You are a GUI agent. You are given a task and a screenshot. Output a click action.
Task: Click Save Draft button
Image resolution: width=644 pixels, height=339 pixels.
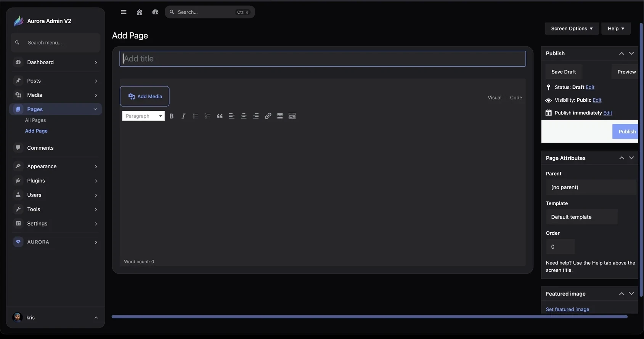564,72
